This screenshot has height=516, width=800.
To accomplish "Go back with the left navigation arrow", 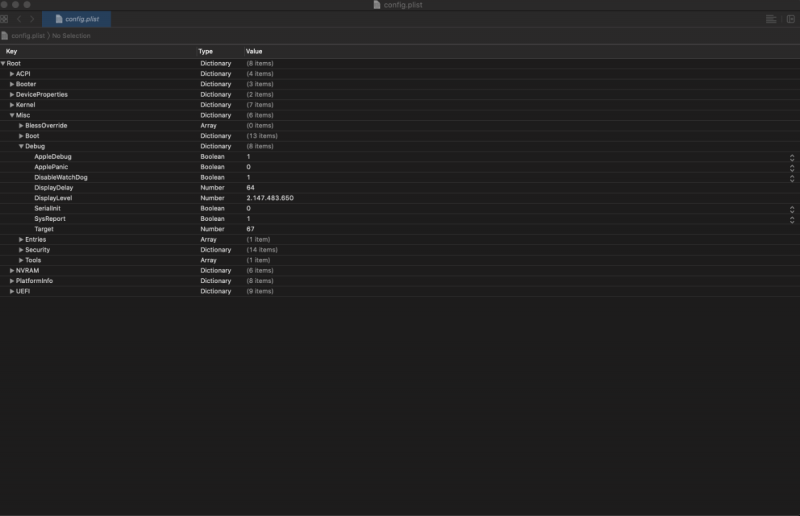I will pyautogui.click(x=19, y=19).
